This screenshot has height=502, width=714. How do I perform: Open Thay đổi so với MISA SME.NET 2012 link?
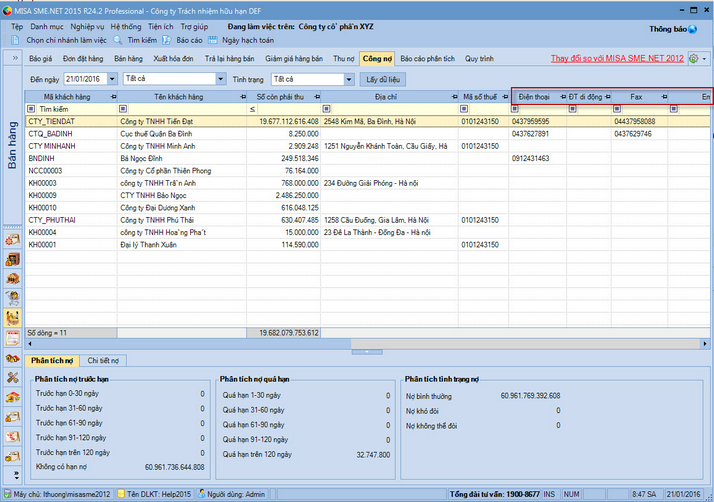coord(617,58)
